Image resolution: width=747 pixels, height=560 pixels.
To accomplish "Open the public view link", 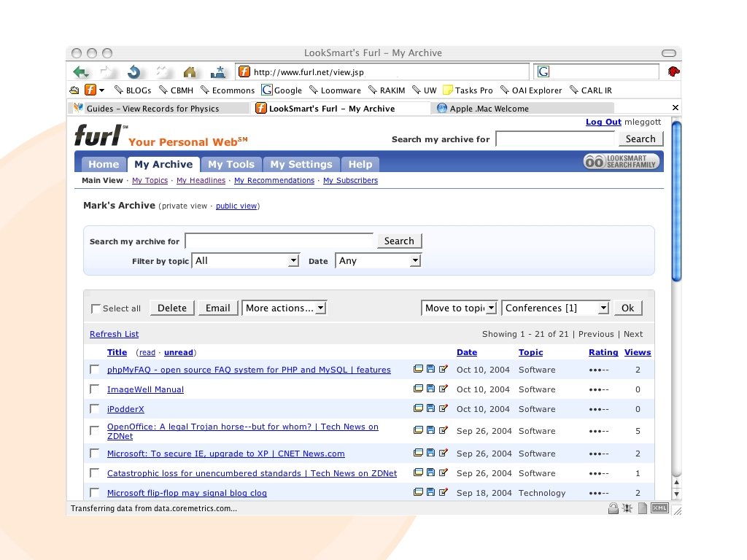I will [236, 206].
